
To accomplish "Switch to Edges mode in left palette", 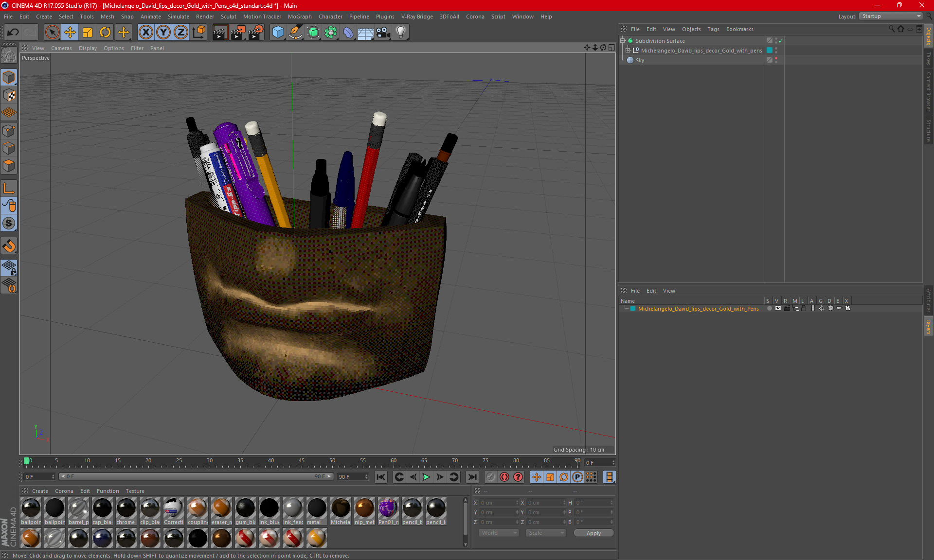I will click(x=9, y=148).
